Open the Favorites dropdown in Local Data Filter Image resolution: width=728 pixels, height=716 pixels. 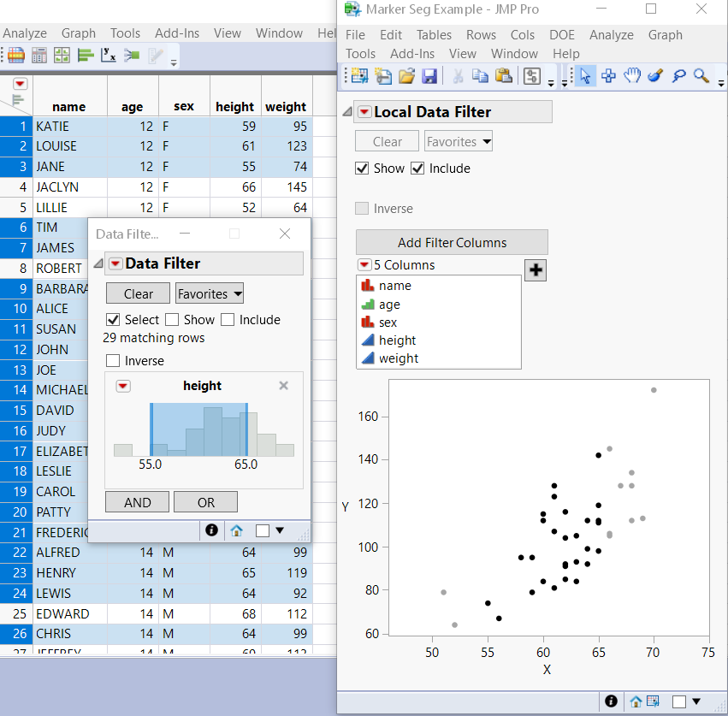(459, 141)
